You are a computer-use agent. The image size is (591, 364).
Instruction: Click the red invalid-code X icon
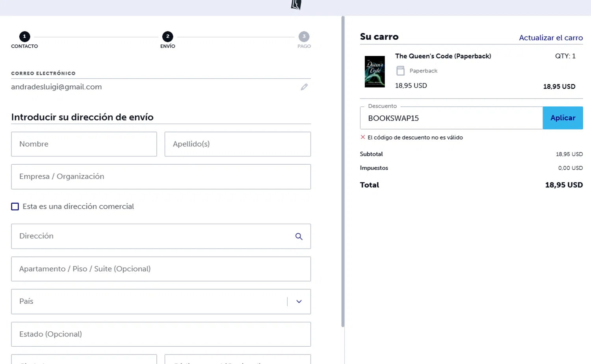[x=363, y=137]
